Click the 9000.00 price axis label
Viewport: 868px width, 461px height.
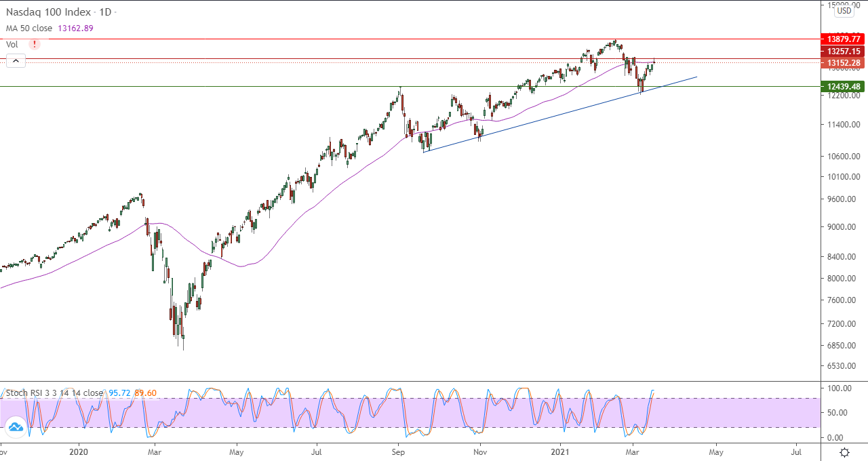pos(841,227)
